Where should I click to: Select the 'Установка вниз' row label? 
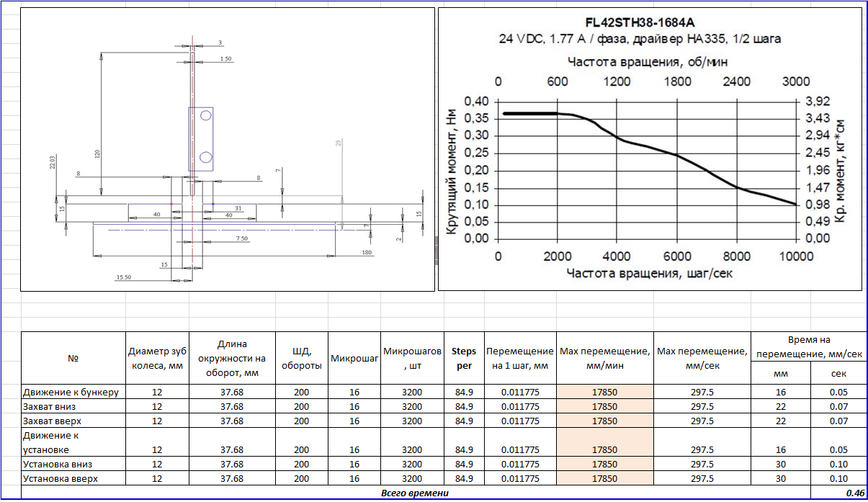[x=73, y=464]
